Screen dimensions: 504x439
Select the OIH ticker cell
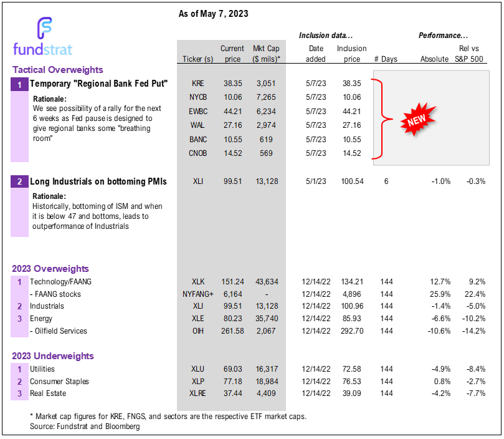click(198, 331)
